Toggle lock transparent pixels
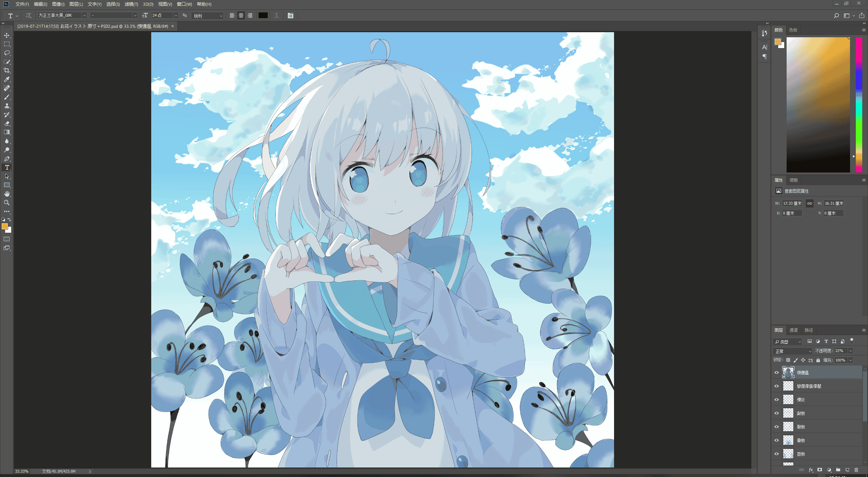The height and width of the screenshot is (477, 868). coord(788,360)
